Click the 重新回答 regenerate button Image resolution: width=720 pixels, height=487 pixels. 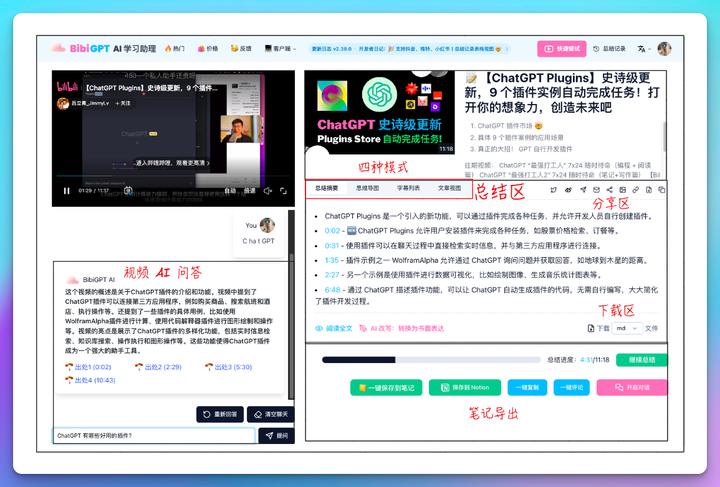(220, 414)
